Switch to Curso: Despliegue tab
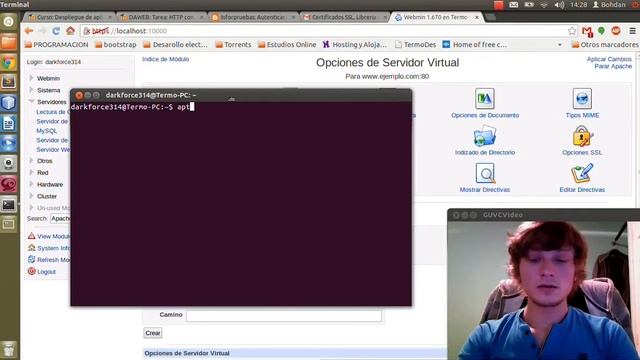640x360 pixels. coord(69,17)
